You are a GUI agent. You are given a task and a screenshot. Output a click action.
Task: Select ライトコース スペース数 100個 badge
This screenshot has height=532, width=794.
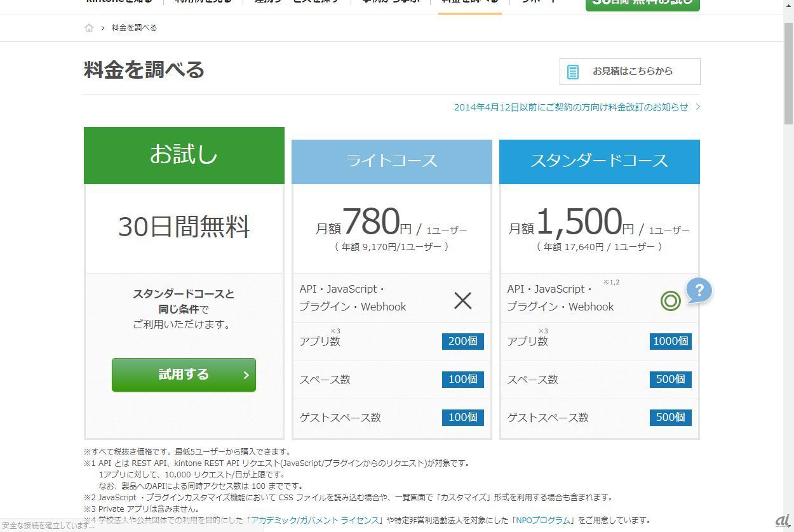463,379
